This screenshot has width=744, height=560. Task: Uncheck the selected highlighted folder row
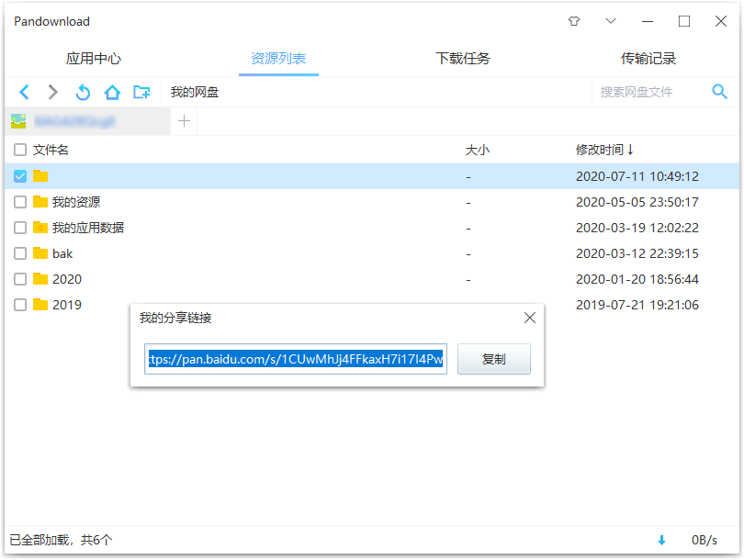pos(20,175)
